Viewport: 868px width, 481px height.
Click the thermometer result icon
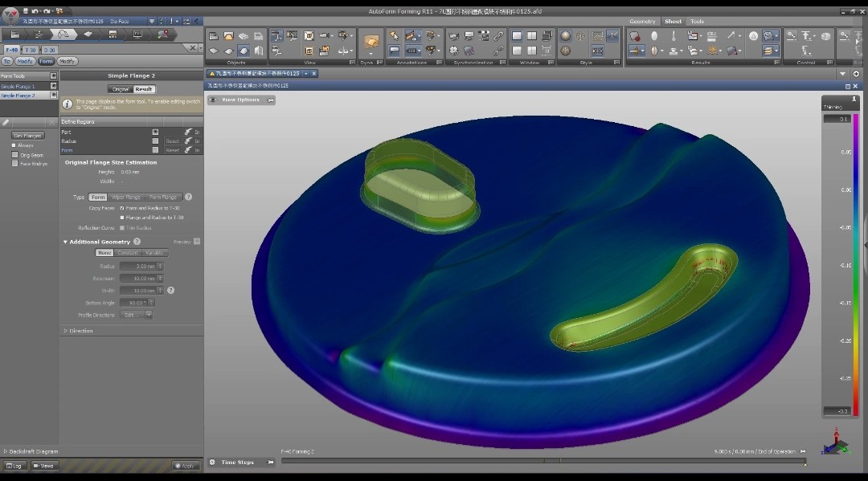click(x=674, y=36)
